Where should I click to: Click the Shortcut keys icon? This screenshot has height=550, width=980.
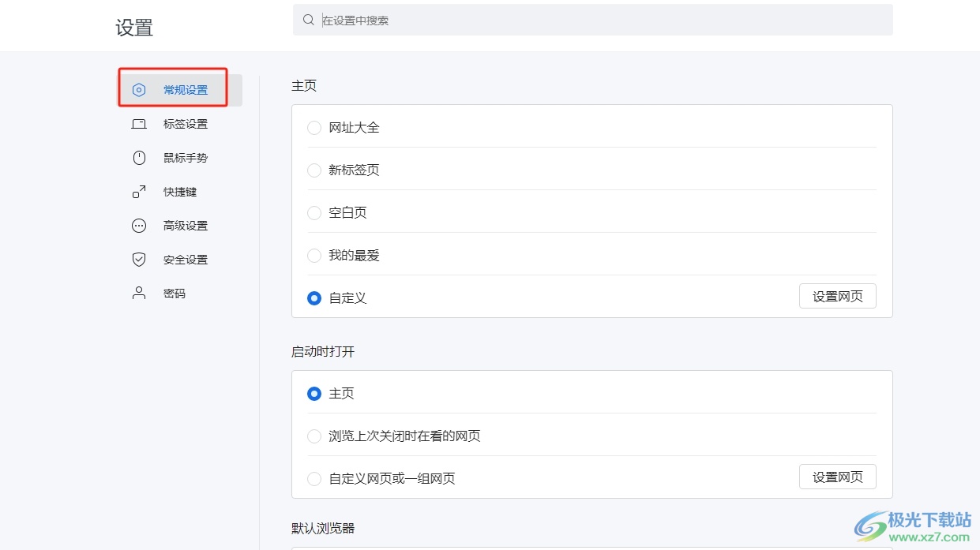(139, 192)
